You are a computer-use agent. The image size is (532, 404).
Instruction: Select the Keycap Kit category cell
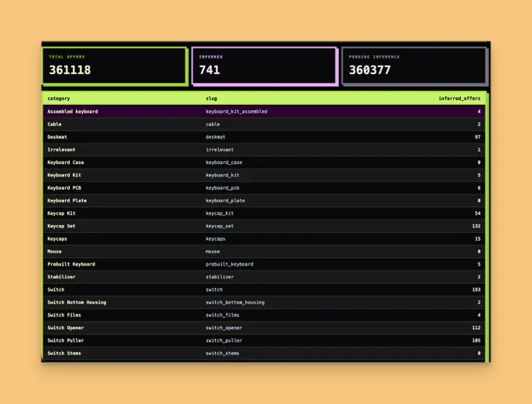click(61, 213)
